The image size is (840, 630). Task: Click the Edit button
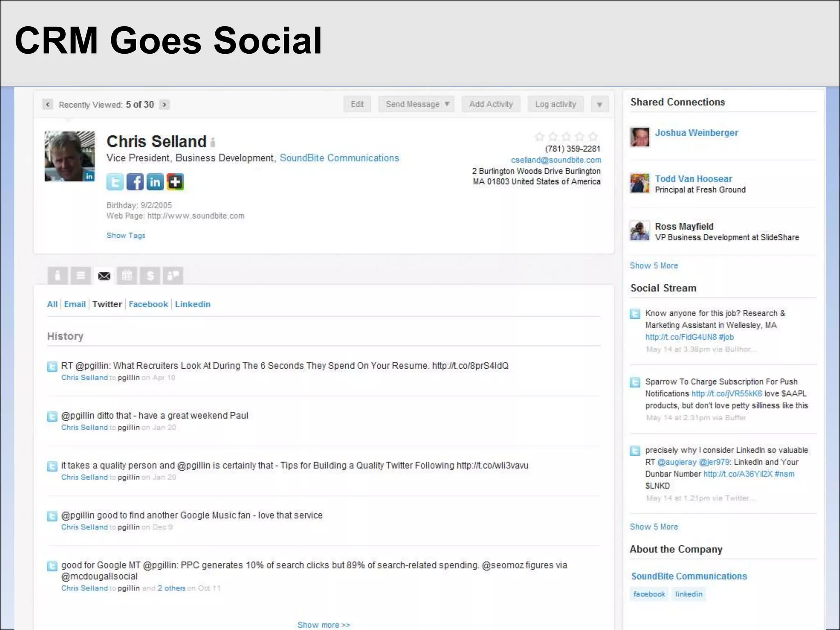pyautogui.click(x=357, y=104)
